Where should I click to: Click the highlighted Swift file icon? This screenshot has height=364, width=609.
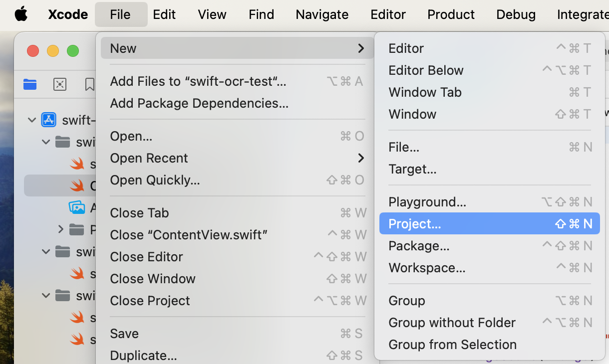coord(77,185)
